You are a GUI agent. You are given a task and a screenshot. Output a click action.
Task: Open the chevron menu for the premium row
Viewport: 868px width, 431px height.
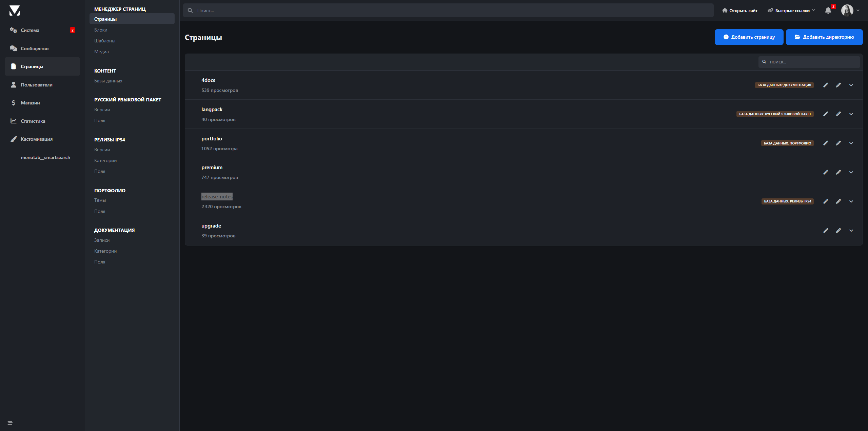(x=851, y=172)
